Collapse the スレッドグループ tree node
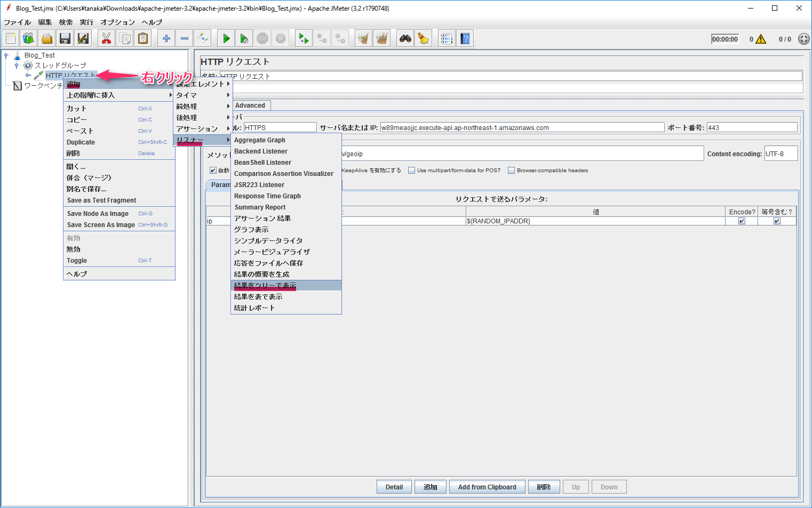This screenshot has width=812, height=508. pos(17,66)
